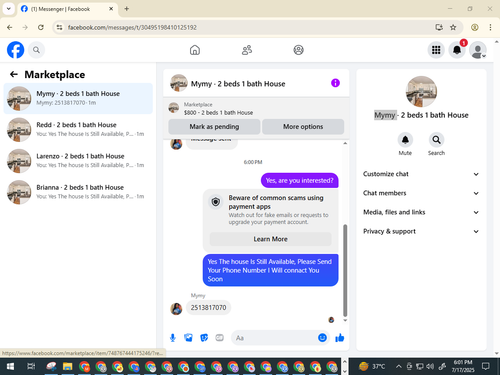This screenshot has height=375, width=500.
Task: Click the weather widget showing 37°C
Action: (372, 367)
